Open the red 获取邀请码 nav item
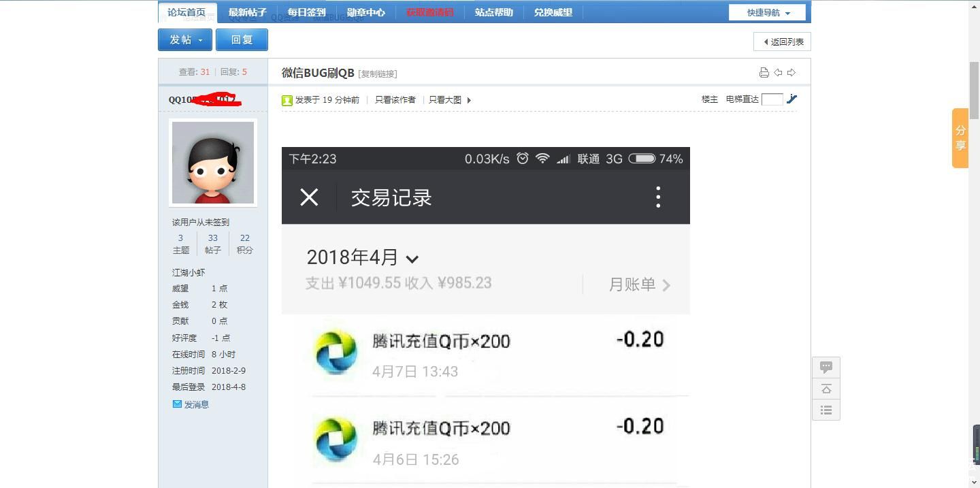Viewport: 980px width, 488px height. [x=429, y=12]
